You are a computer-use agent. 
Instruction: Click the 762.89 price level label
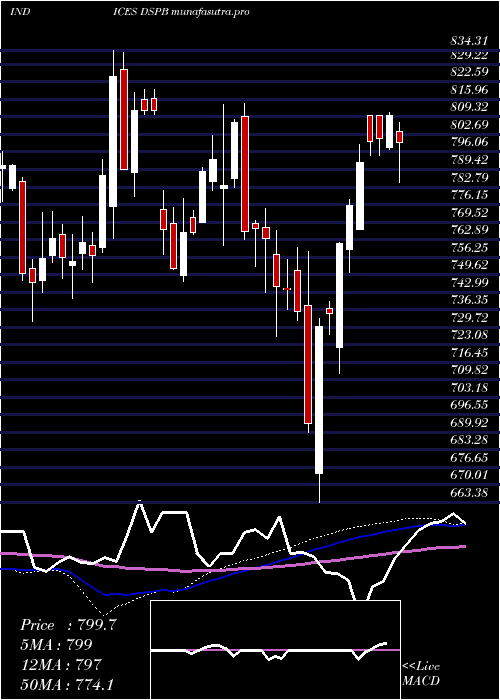469,230
